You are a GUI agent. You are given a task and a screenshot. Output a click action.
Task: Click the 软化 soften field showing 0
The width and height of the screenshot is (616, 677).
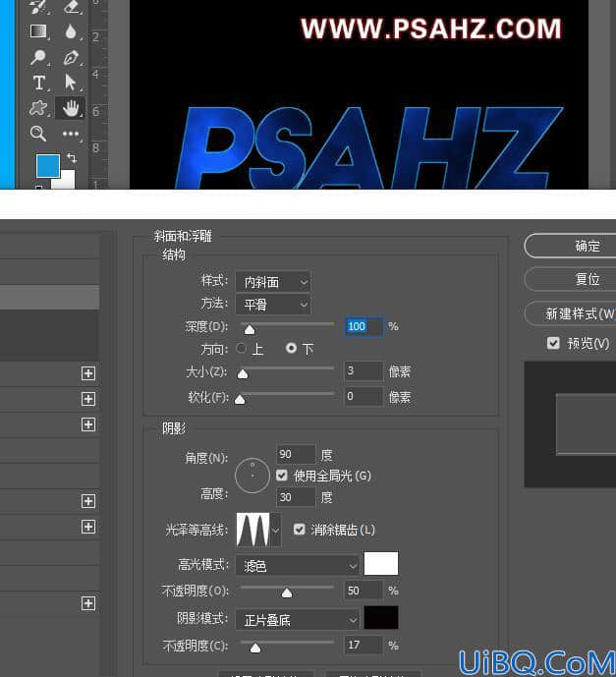(x=364, y=396)
